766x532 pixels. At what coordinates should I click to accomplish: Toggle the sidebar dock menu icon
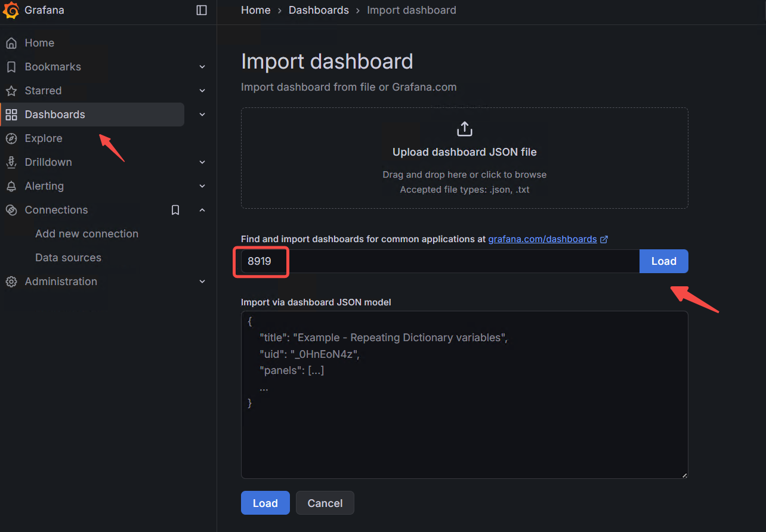pyautogui.click(x=202, y=10)
